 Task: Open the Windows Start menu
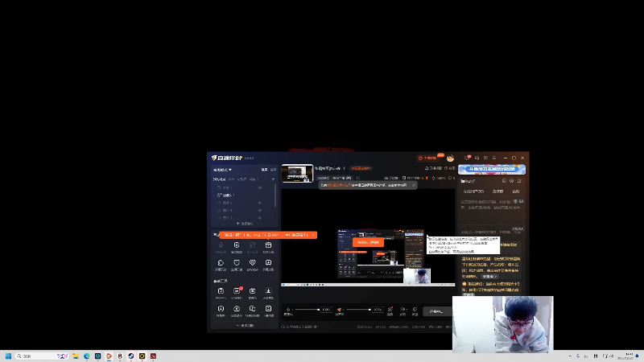(8, 356)
